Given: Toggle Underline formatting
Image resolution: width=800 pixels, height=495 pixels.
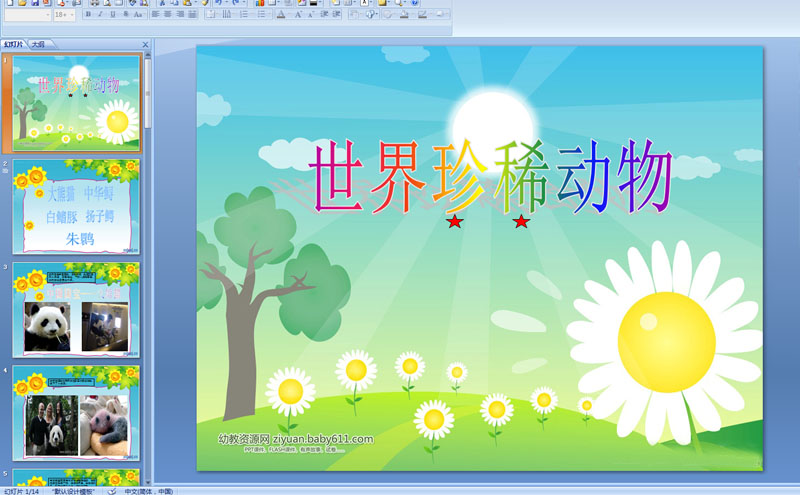Looking at the screenshot, I should [x=112, y=15].
